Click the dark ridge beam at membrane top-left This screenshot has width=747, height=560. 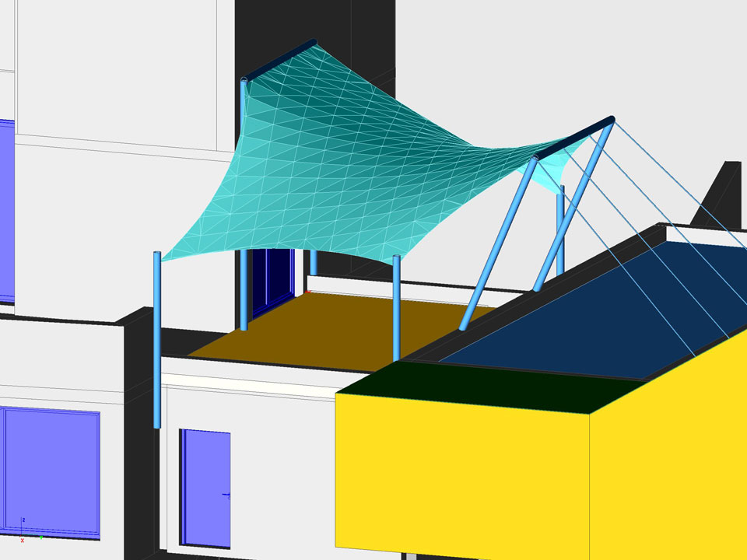280,59
